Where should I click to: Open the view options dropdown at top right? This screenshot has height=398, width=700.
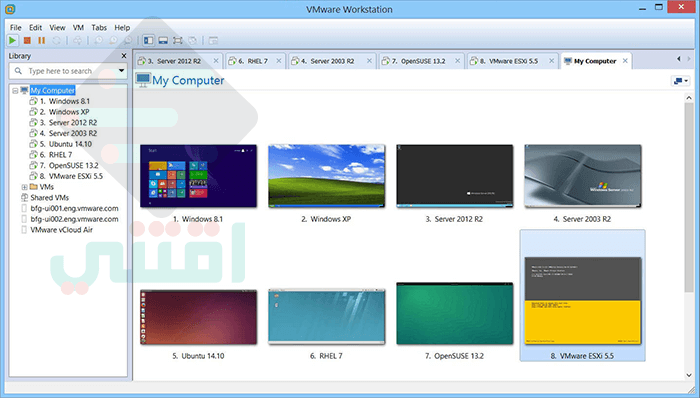[x=681, y=81]
